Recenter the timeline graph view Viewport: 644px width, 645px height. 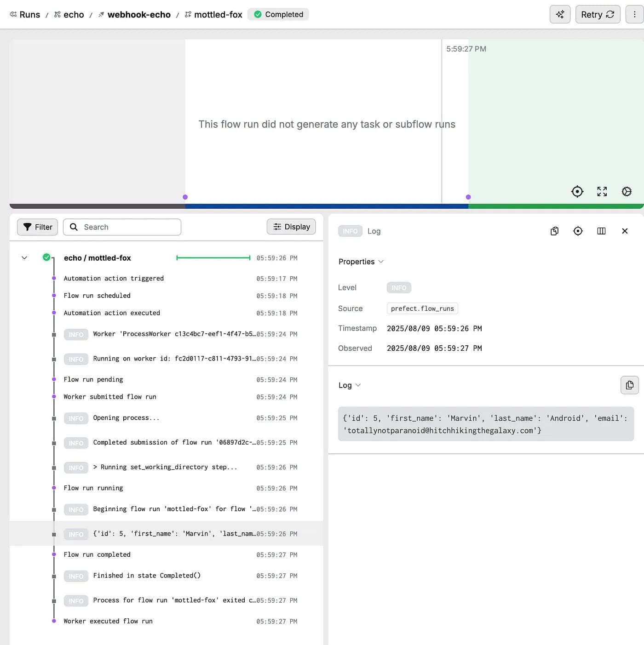pos(577,191)
